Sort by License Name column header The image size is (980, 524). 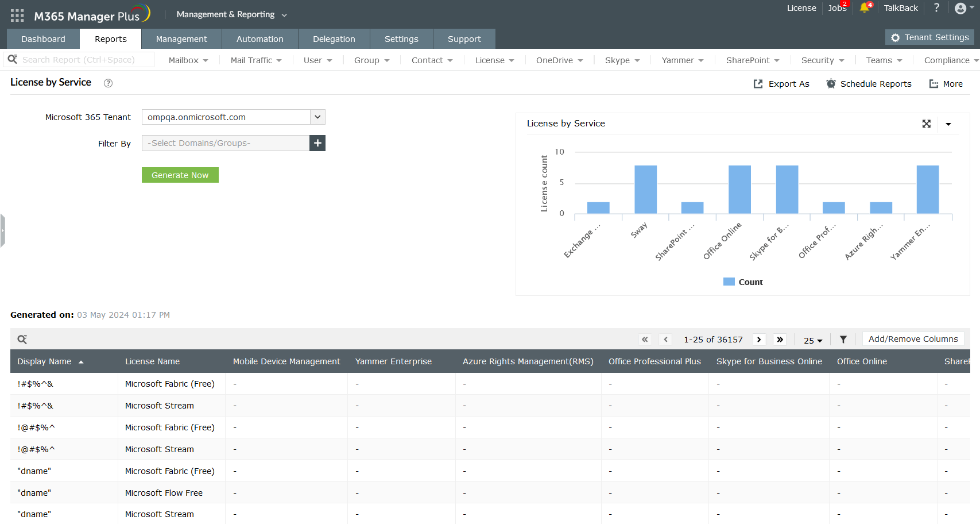(x=152, y=361)
